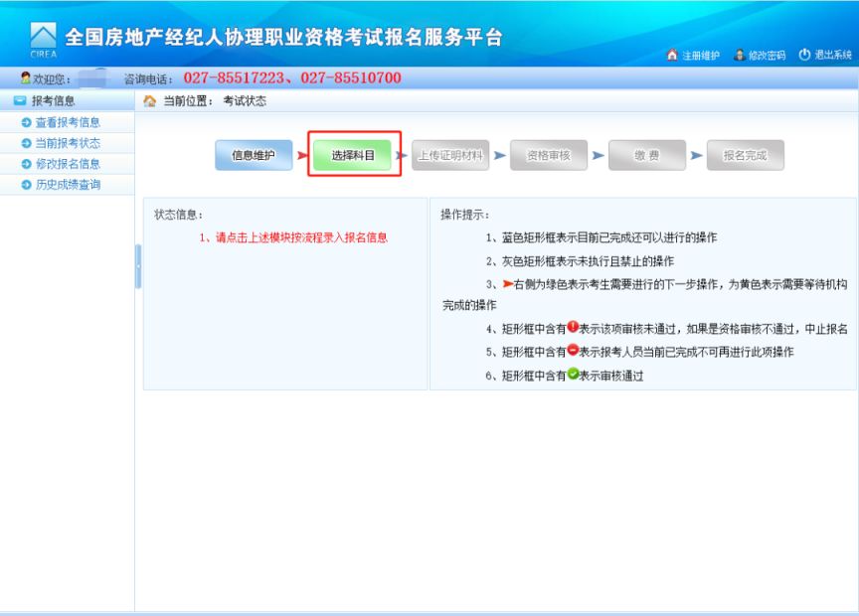
Task: Click the arrow icon next to 修改报名信息
Action: pos(26,164)
